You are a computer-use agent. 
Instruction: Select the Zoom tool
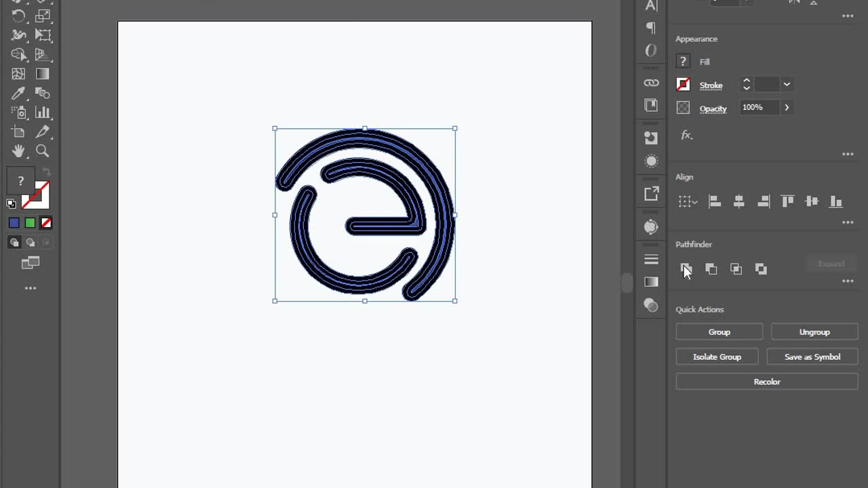(43, 151)
